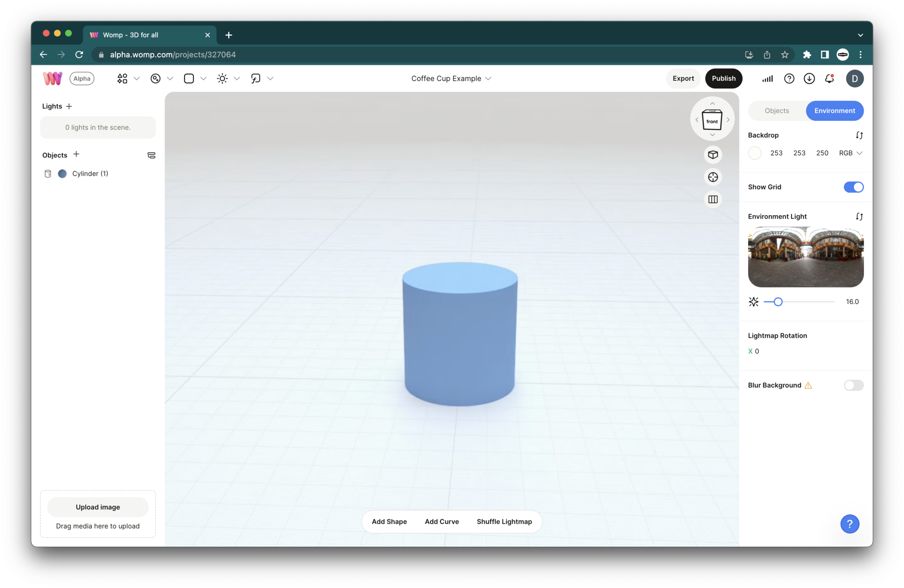The height and width of the screenshot is (588, 904).
Task: Click the sun light tool icon
Action: [x=222, y=78]
